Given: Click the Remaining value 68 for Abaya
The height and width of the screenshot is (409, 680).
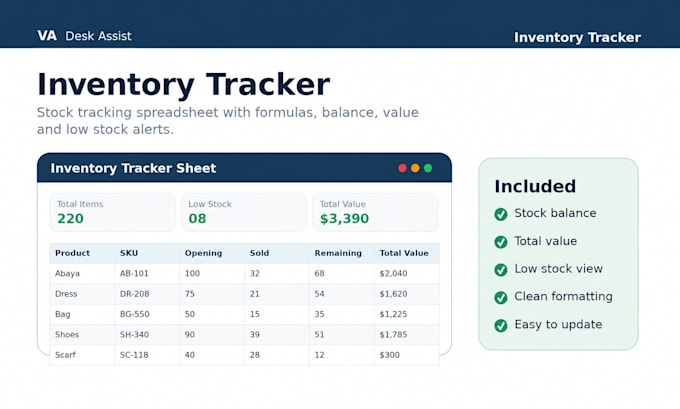Looking at the screenshot, I should (319, 273).
